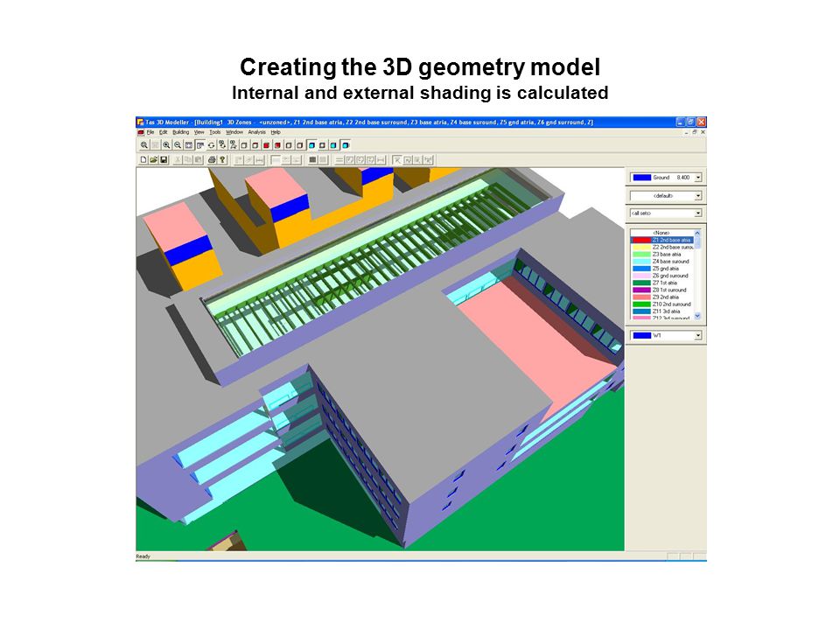Open the Edit menu
Image resolution: width=840 pixels, height=630 pixels.
164,132
